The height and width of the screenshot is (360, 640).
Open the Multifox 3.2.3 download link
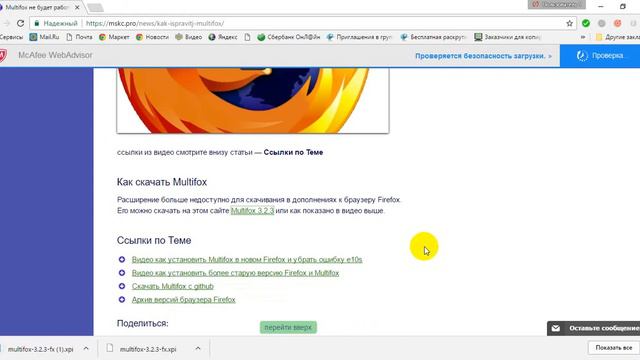pyautogui.click(x=252, y=211)
